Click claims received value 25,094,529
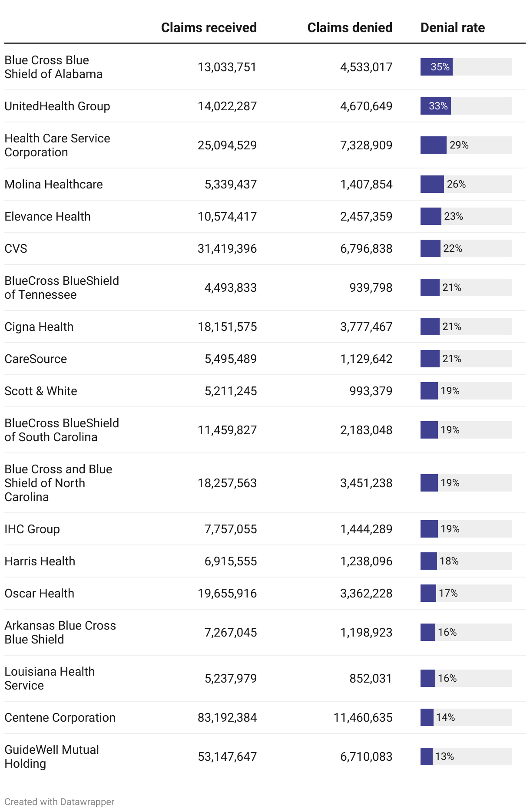 pos(227,145)
